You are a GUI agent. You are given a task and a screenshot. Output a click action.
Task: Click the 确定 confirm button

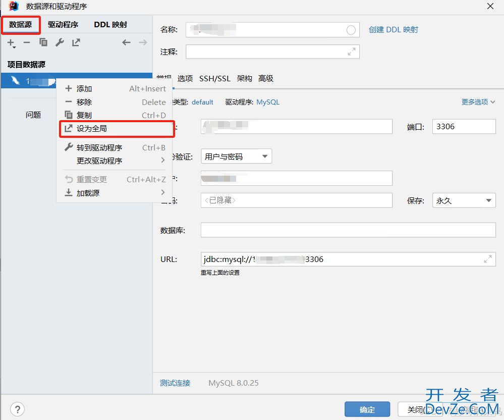tap(367, 409)
